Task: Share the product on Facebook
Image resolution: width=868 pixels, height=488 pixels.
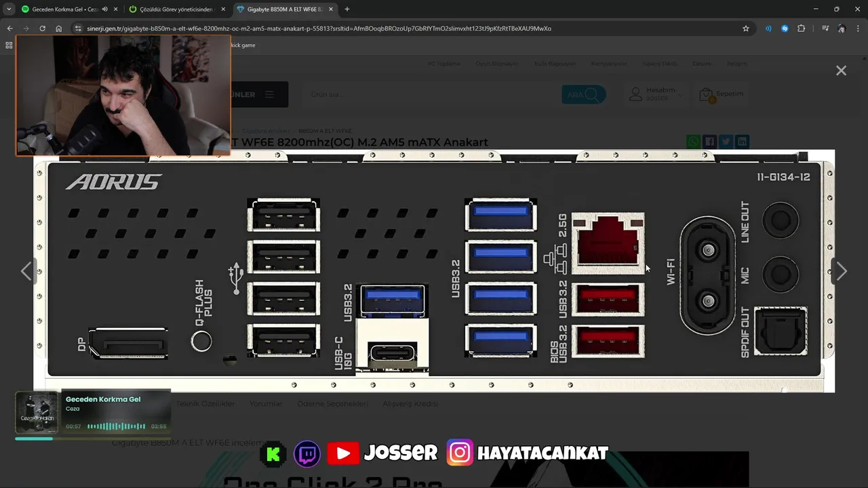Action: [709, 142]
